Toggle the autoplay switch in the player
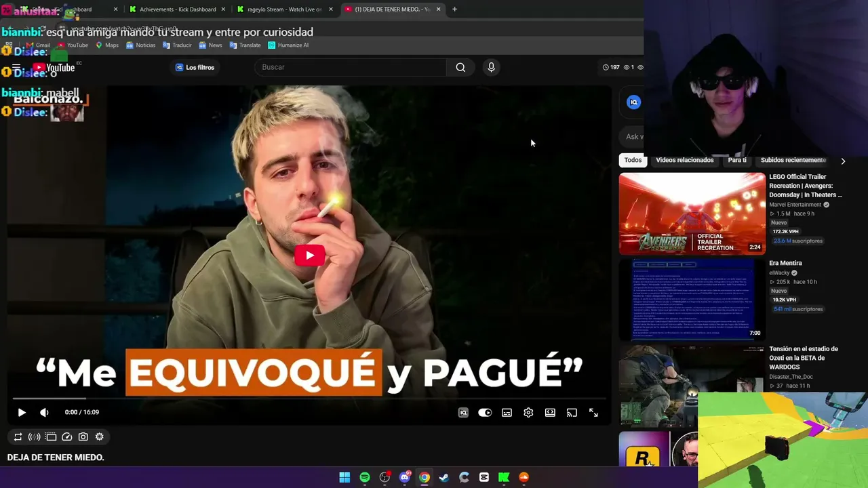 pyautogui.click(x=485, y=412)
